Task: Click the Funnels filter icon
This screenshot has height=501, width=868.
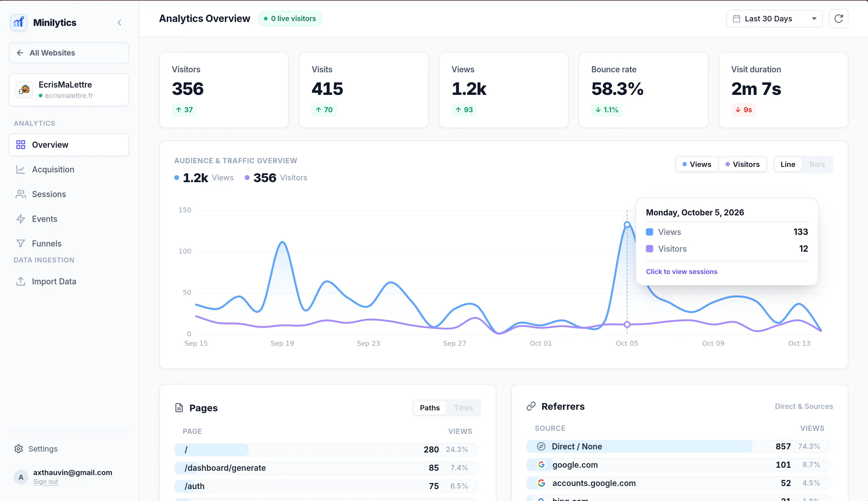Action: [x=21, y=243]
